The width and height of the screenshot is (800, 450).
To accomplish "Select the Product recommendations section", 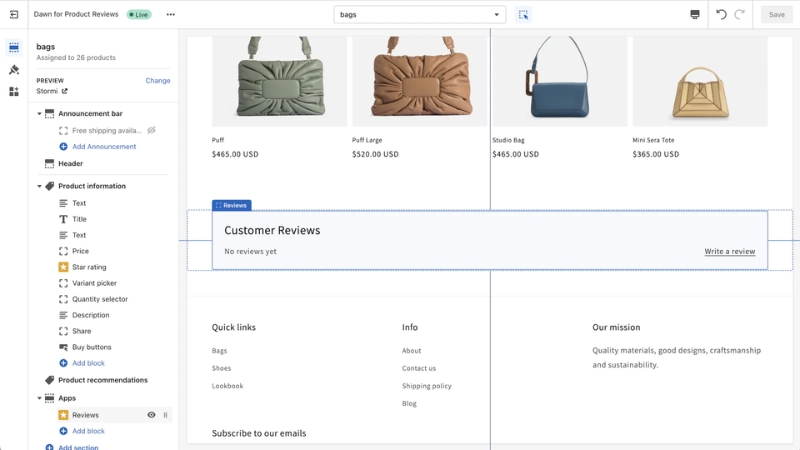I will coord(104,380).
